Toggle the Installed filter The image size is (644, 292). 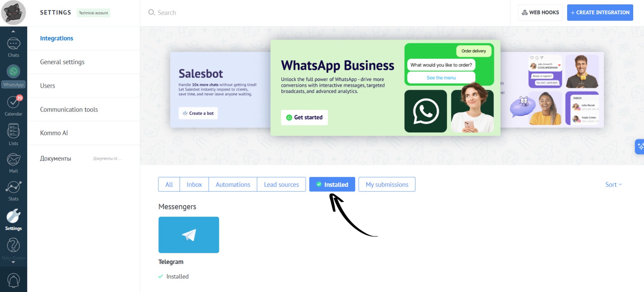[332, 184]
